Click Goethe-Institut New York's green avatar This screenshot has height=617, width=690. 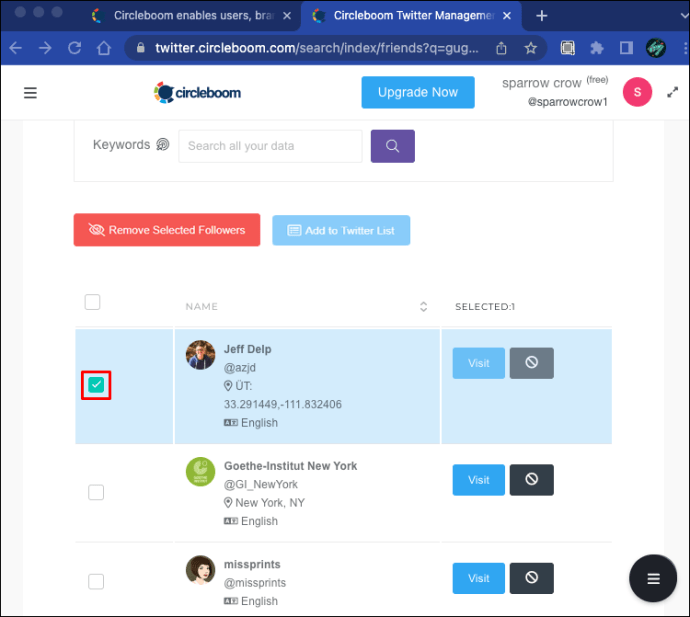[x=201, y=471]
